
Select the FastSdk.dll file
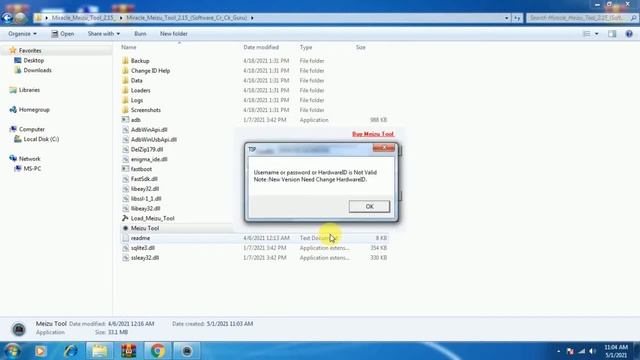144,179
